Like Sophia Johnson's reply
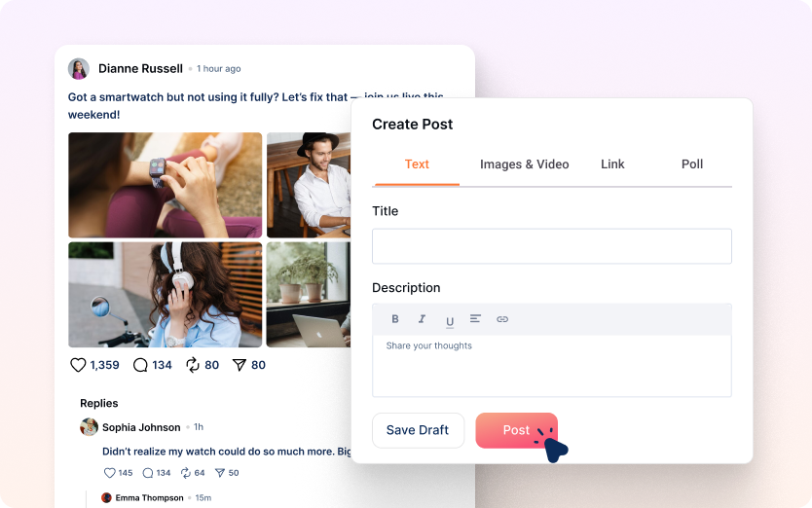The height and width of the screenshot is (508, 812). coord(109,473)
